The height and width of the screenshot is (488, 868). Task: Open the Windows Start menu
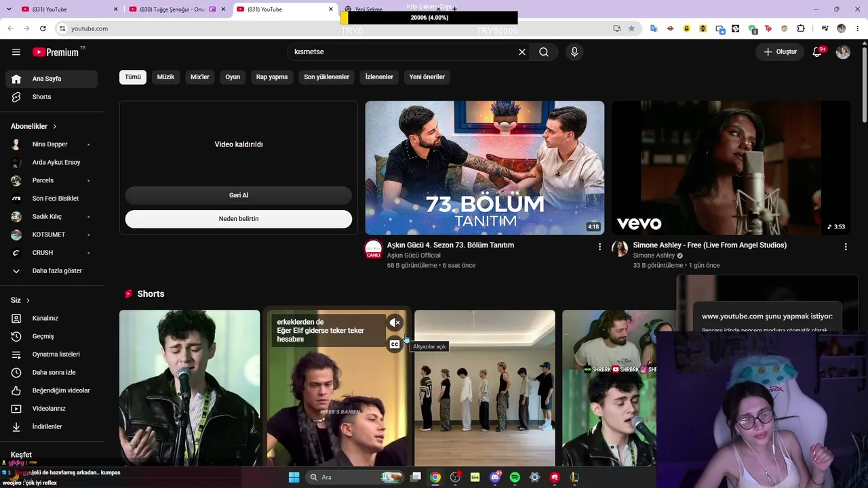[x=294, y=477]
